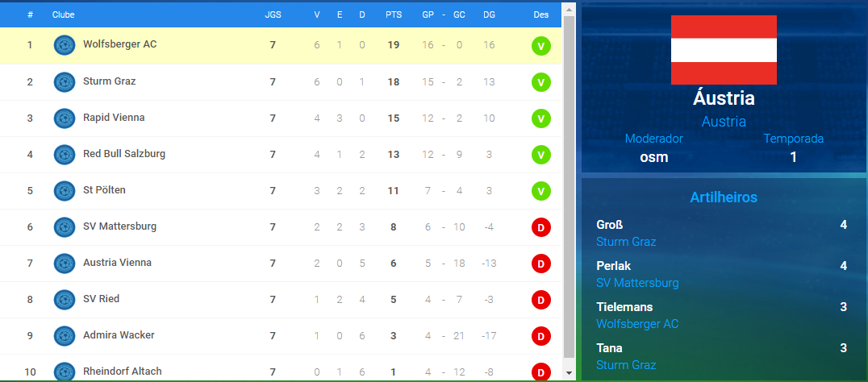Screen dimensions: 868x382
Task: Click the Rapid Vienna club crest icon
Action: [x=65, y=118]
